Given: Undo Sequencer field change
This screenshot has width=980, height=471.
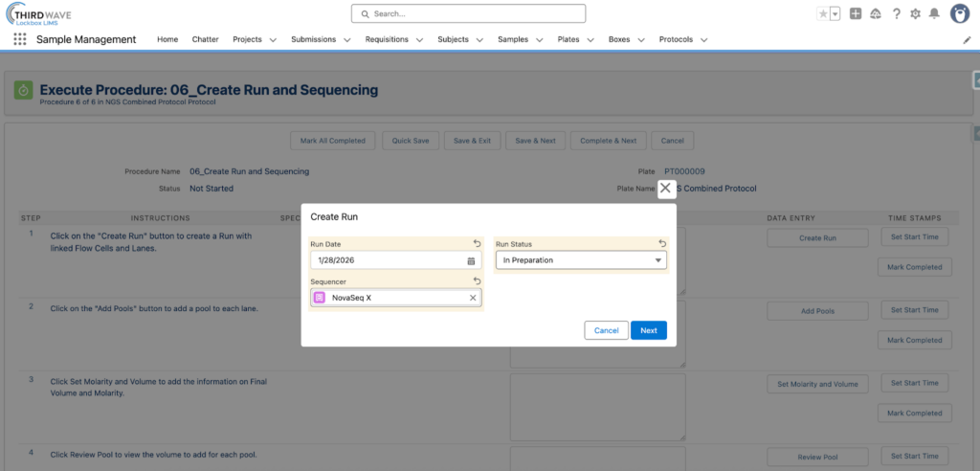Looking at the screenshot, I should (477, 281).
